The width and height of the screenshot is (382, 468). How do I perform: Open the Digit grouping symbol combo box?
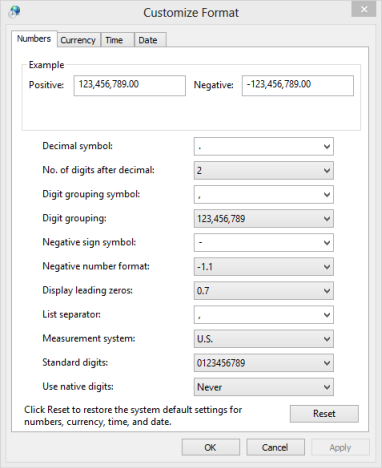264,194
